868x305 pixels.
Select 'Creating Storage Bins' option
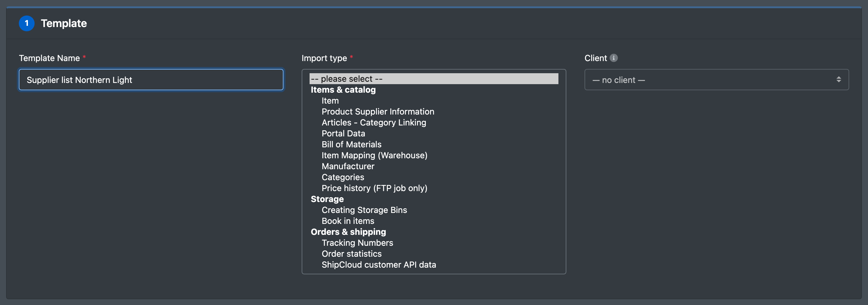pos(434,210)
